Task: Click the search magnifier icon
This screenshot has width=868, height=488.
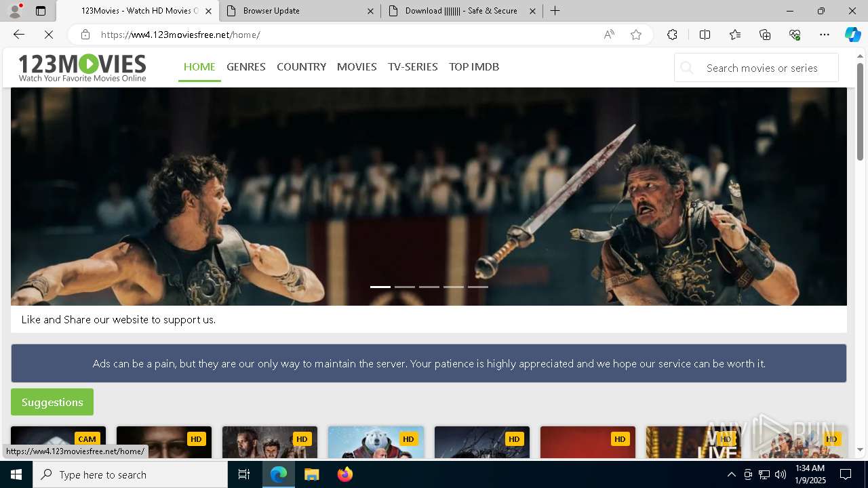Action: point(687,68)
